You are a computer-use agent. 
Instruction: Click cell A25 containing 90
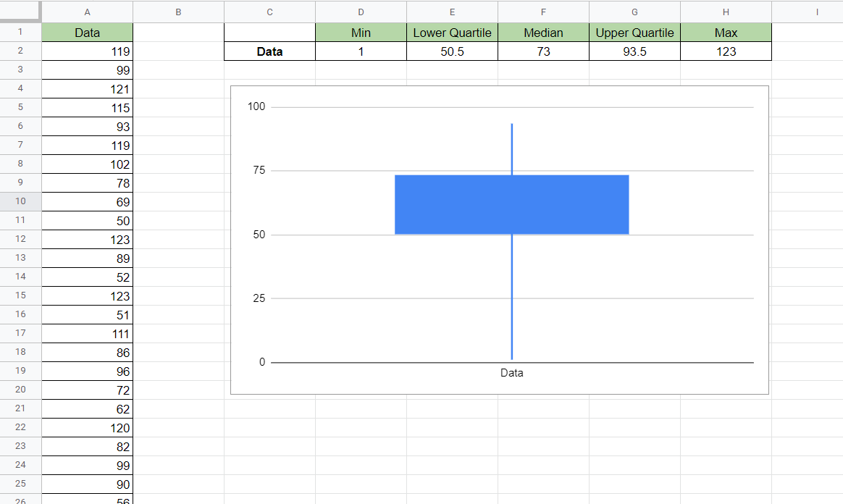tap(87, 484)
